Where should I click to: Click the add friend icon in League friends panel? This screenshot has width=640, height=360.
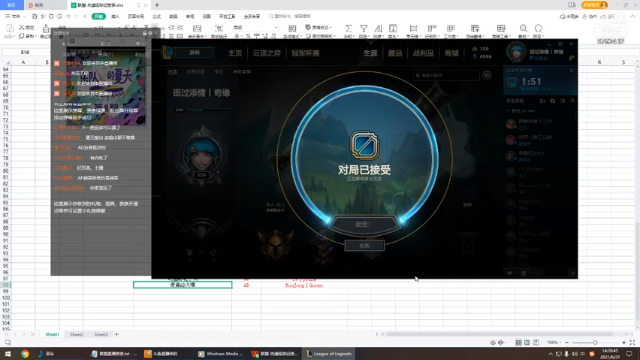[542, 101]
